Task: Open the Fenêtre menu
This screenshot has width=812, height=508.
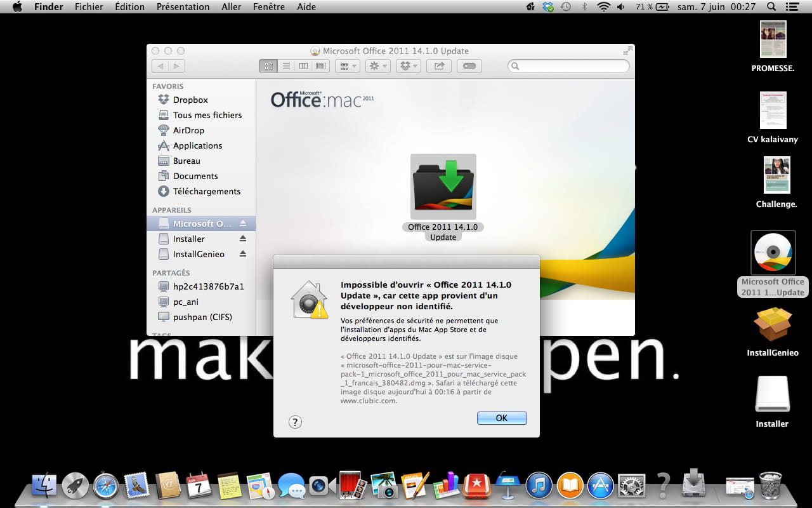Action: pos(268,7)
